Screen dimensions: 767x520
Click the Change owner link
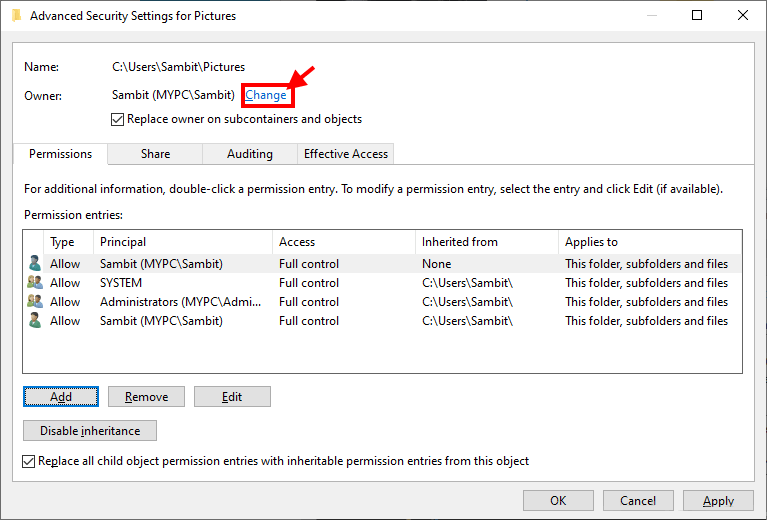click(x=266, y=95)
